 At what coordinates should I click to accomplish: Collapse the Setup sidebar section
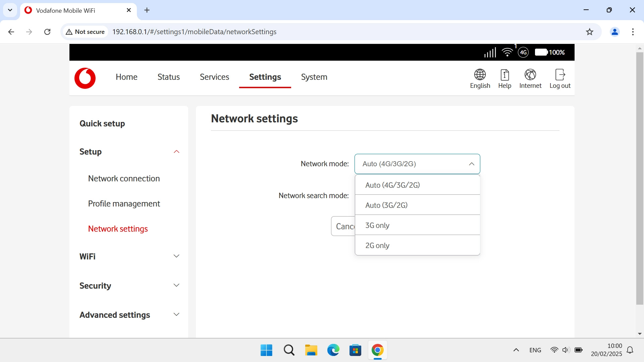pos(176,152)
